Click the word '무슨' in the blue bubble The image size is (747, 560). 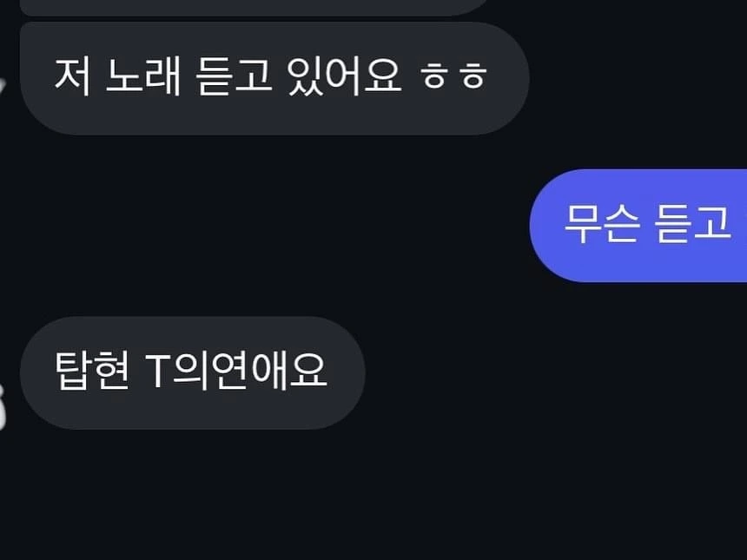tap(601, 224)
